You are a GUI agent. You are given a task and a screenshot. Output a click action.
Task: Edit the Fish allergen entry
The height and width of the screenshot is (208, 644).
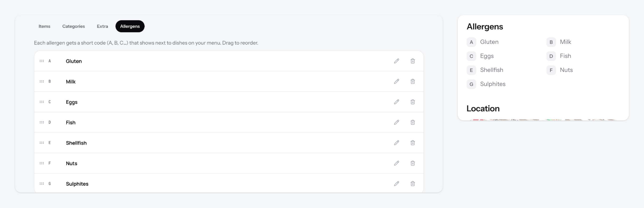(397, 122)
